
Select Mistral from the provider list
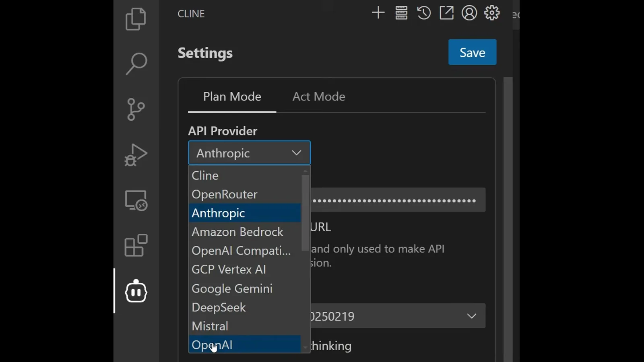[x=245, y=326]
